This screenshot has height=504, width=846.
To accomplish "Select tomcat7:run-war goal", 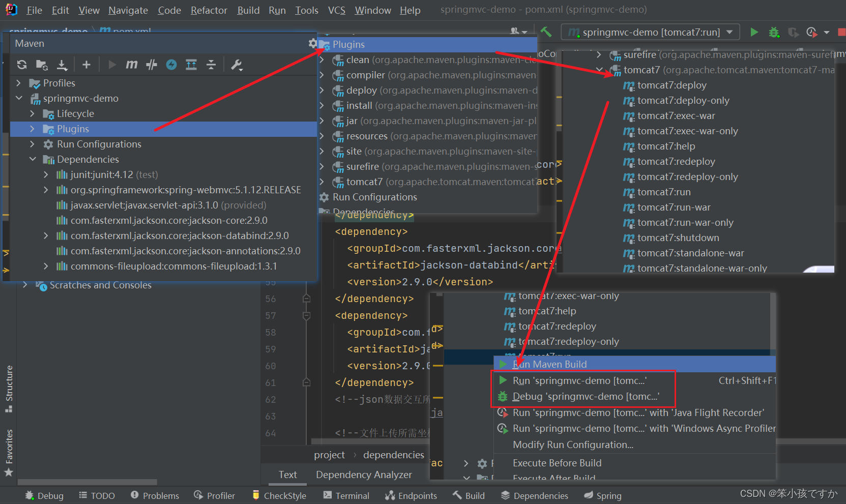I will (674, 207).
